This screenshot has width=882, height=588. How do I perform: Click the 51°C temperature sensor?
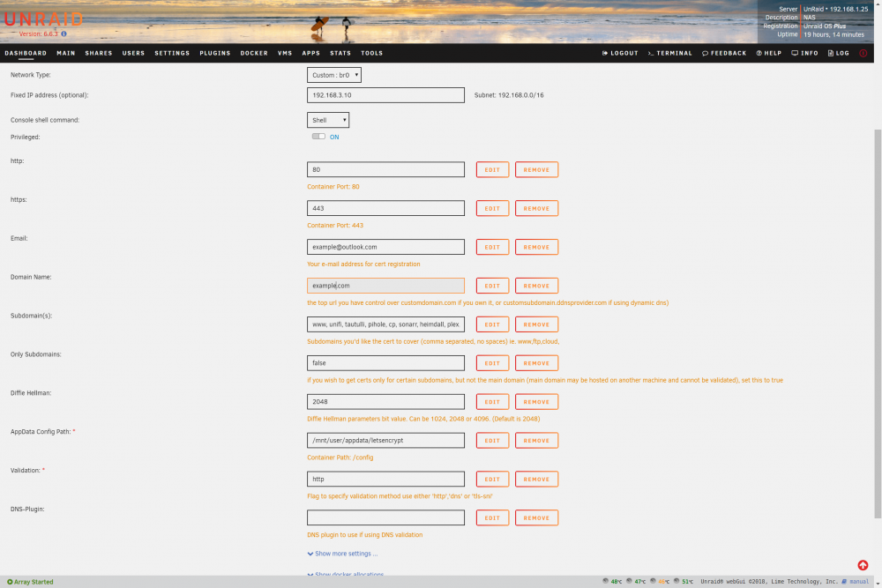click(684, 581)
